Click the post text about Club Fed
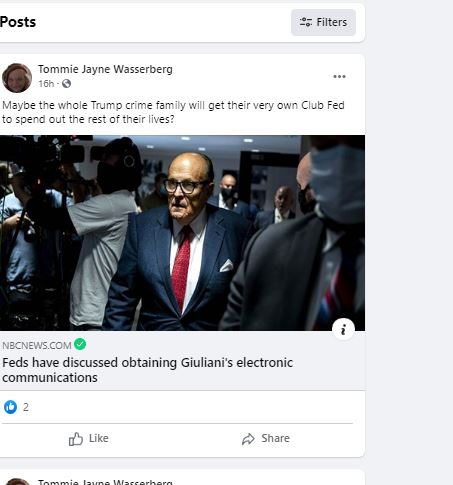Image resolution: width=453 pixels, height=485 pixels. coord(173,112)
